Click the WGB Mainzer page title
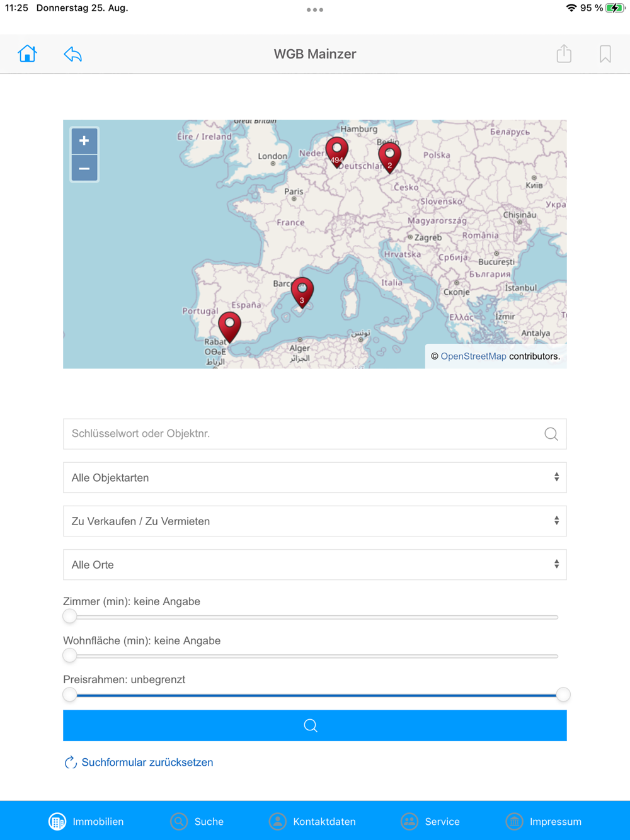The width and height of the screenshot is (630, 840). (315, 54)
